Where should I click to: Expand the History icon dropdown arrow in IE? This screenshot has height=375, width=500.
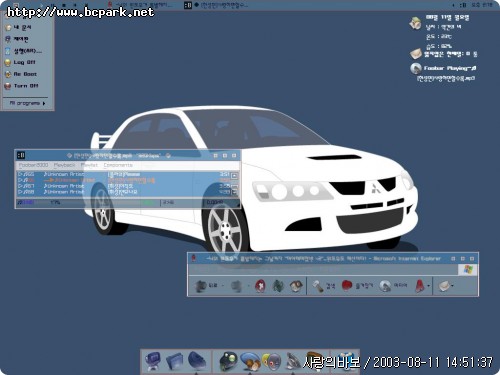429,286
